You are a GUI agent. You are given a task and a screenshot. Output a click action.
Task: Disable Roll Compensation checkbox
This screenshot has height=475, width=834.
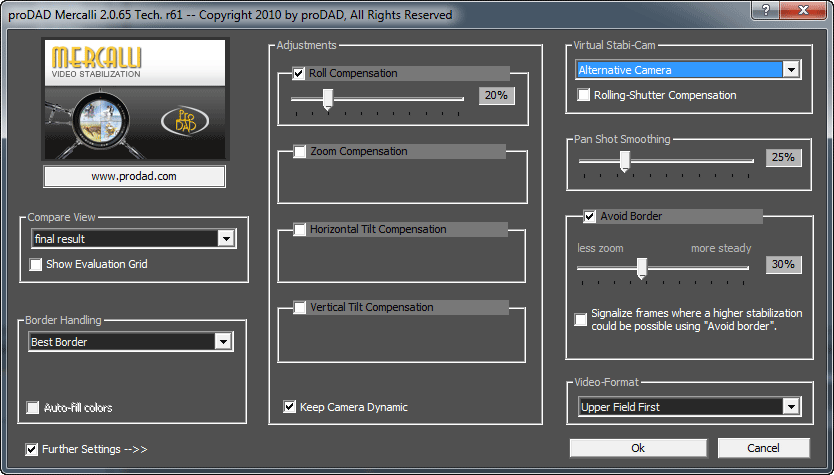(299, 73)
